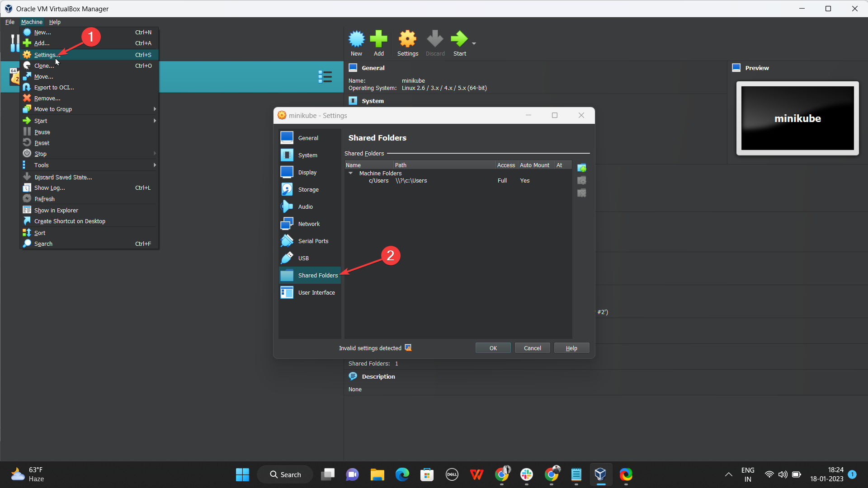
Task: Click the minikube preview thumbnail
Action: pos(797,118)
